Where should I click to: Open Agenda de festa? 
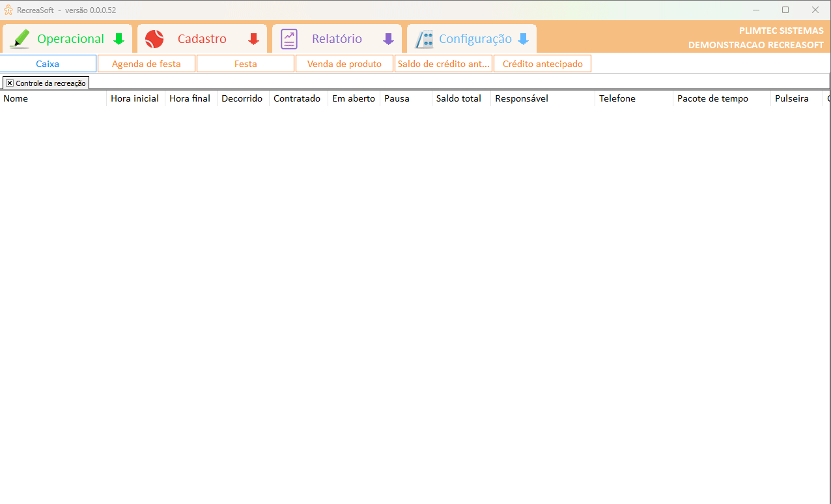click(x=147, y=64)
